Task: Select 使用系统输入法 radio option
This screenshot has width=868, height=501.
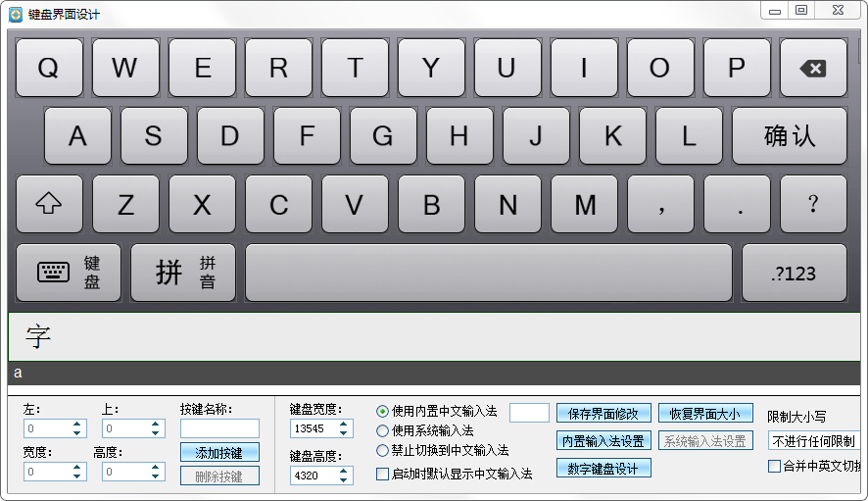Action: pyautogui.click(x=383, y=430)
